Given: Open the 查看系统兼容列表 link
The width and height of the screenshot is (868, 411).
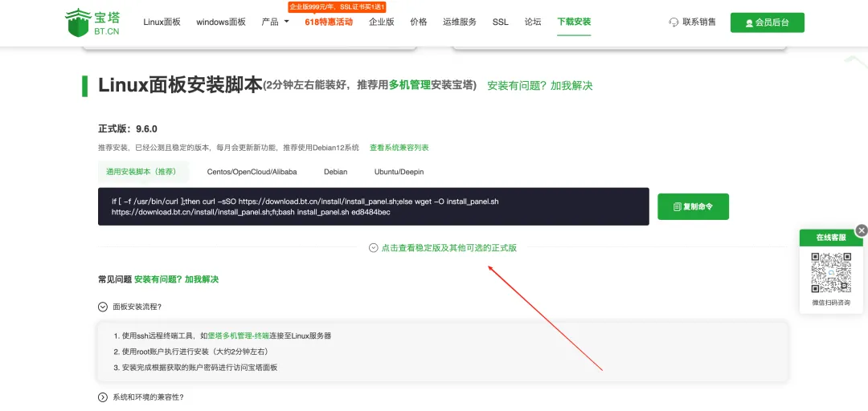Looking at the screenshot, I should click(399, 148).
